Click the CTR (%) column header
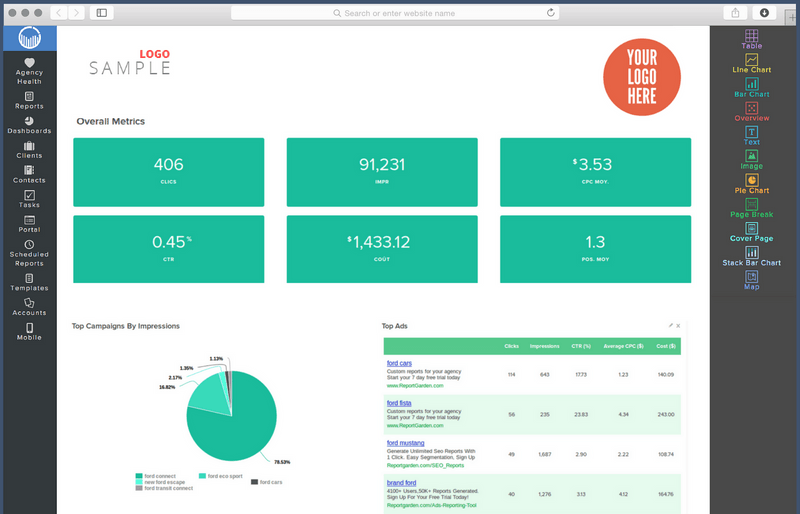Viewport: 800px width, 514px height. tap(581, 346)
